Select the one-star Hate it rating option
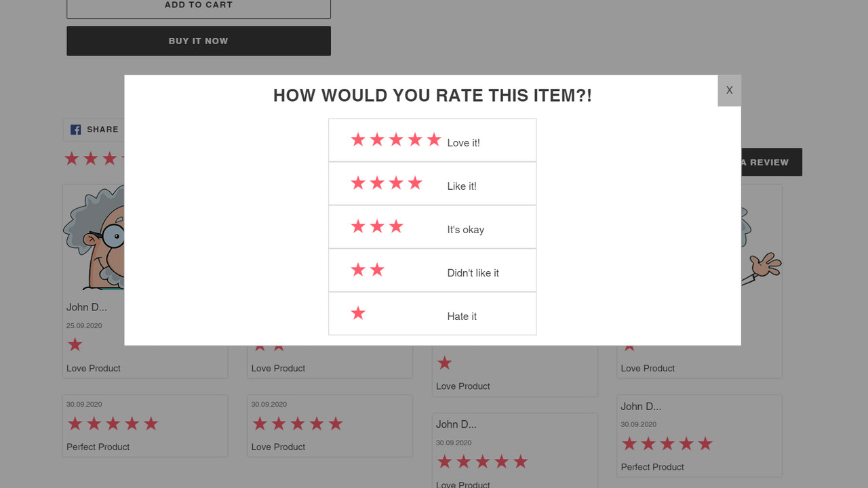868x488 pixels. [432, 313]
